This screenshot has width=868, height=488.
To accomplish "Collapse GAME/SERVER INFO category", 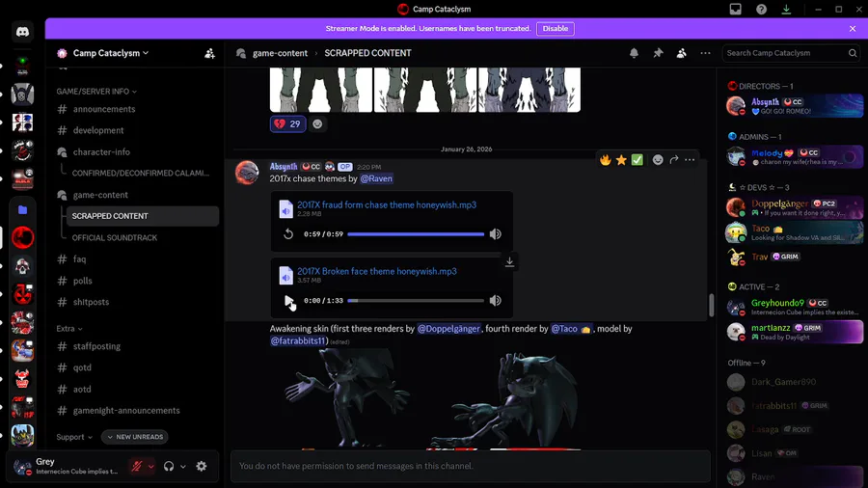I will coord(96,92).
